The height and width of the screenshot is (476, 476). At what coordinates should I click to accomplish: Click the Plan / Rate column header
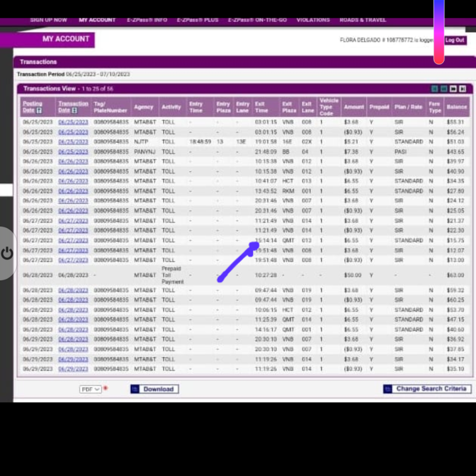coord(408,107)
